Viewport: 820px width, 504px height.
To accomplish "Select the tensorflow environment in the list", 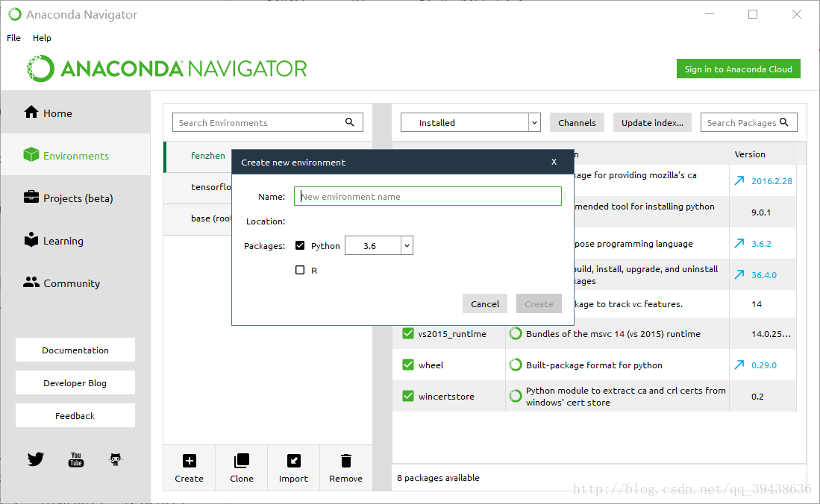I will click(210, 186).
